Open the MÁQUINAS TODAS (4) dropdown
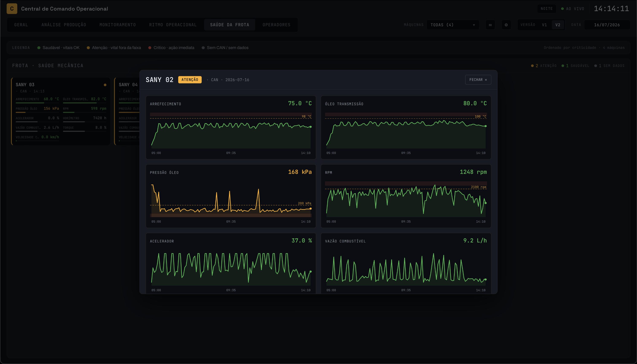Screen dimensions: 637x364 (453, 25)
